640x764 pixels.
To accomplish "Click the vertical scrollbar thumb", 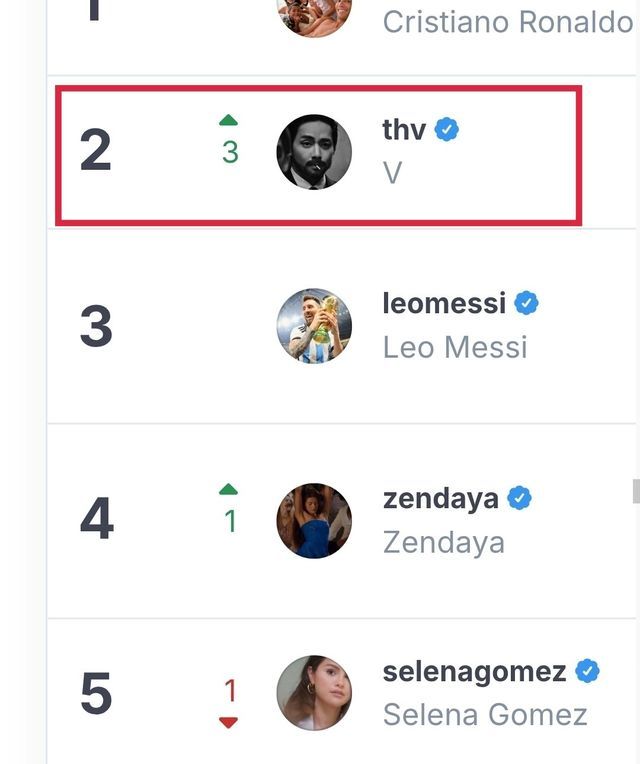I will click(634, 491).
